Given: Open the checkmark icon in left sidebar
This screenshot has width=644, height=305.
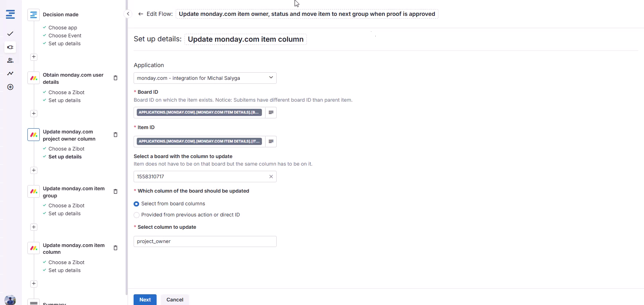Looking at the screenshot, I should tap(10, 34).
